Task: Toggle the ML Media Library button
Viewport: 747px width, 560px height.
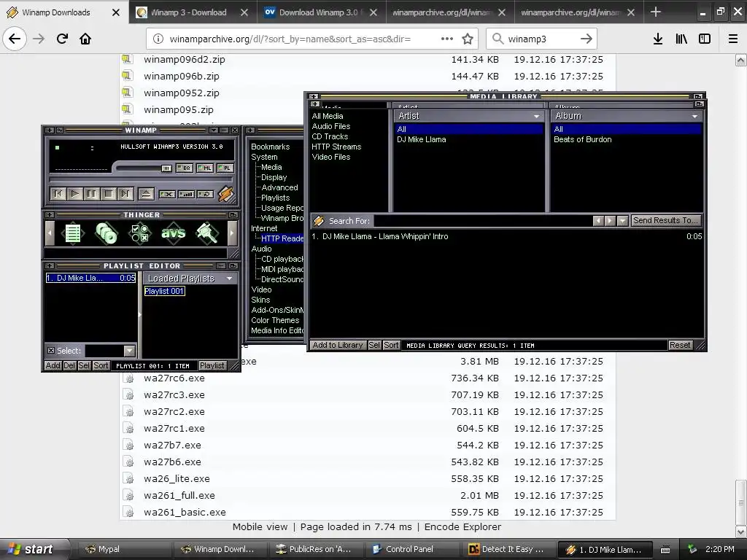Action: coord(205,168)
